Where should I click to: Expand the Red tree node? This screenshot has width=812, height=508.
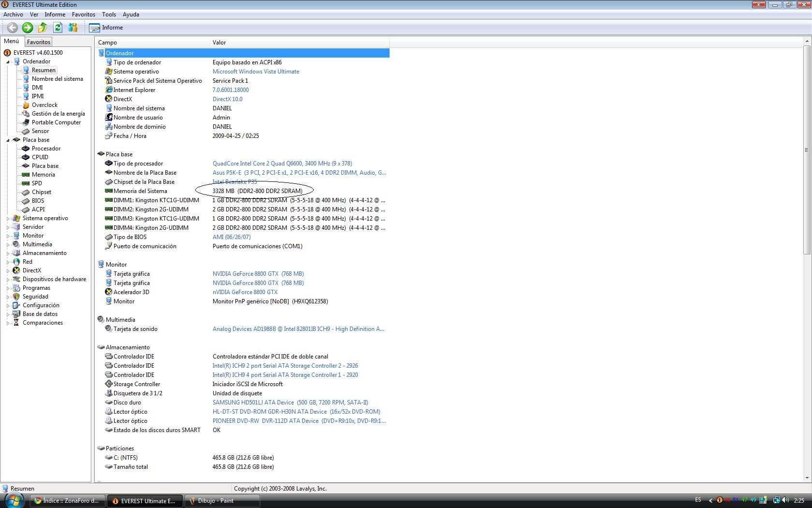8,262
